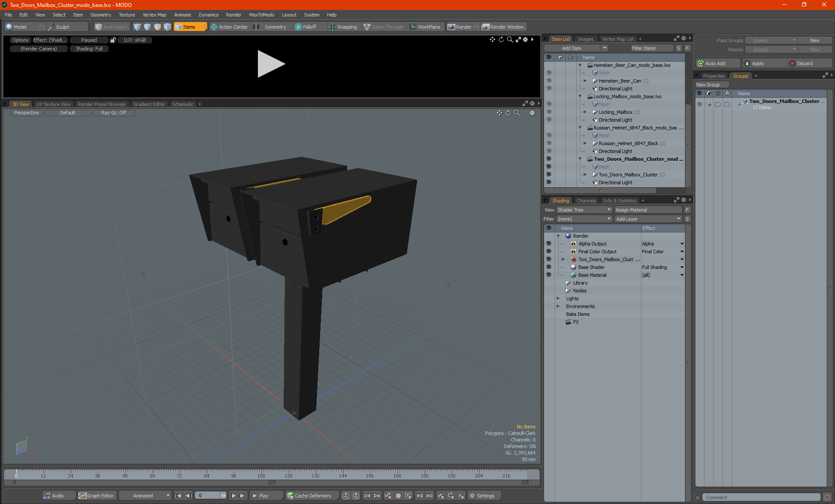Toggle visibility of Alpha Output layer
This screenshot has width=835, height=504.
(x=548, y=244)
